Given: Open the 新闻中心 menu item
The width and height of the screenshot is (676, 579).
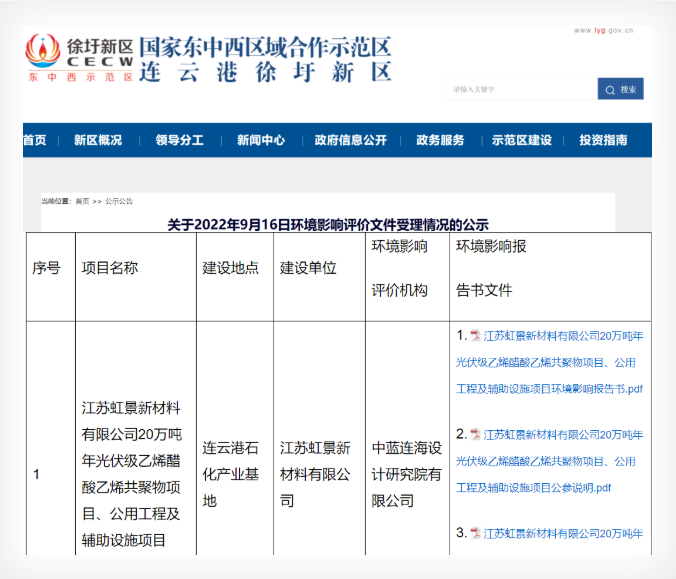Looking at the screenshot, I should click(x=261, y=140).
